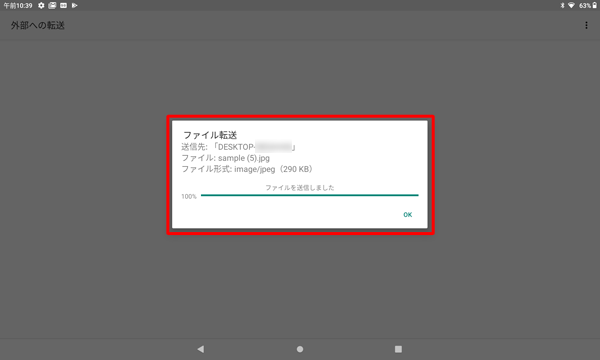The image size is (600, 360).
Task: Tap the 午前10:39 clock in status bar
Action: tap(18, 5)
